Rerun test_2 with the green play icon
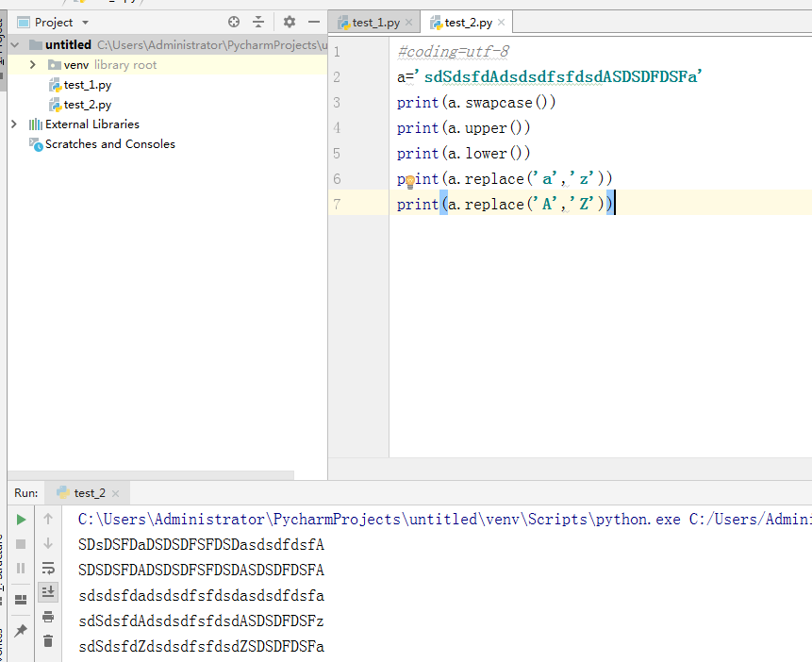This screenshot has width=812, height=662. point(21,520)
